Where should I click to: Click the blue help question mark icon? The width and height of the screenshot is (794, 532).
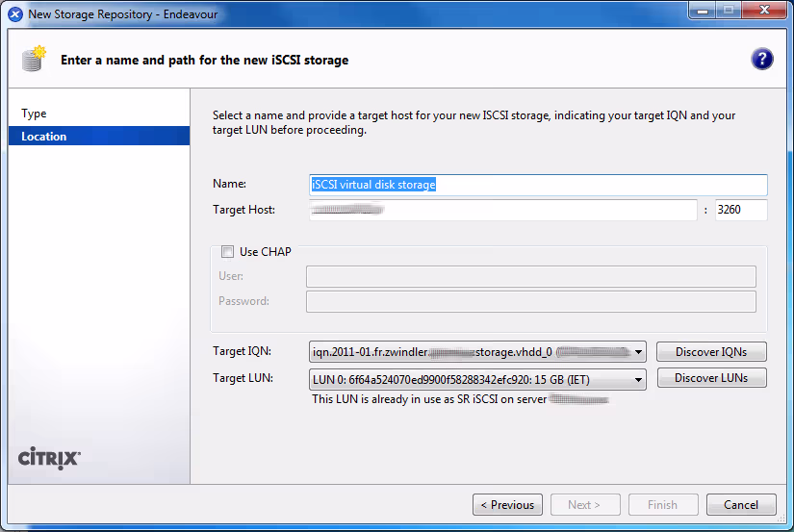tap(762, 60)
